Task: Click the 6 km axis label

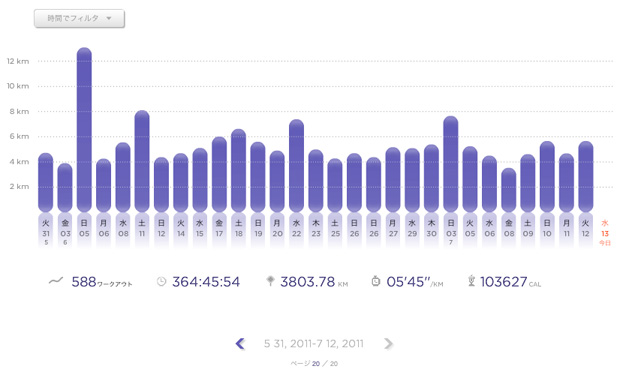Action: tap(19, 136)
